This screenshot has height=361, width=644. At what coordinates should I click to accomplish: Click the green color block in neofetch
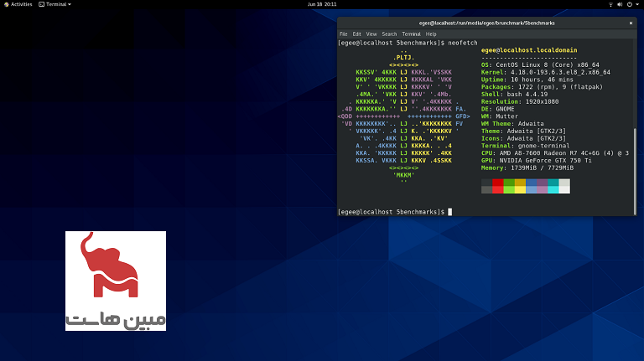click(x=509, y=186)
